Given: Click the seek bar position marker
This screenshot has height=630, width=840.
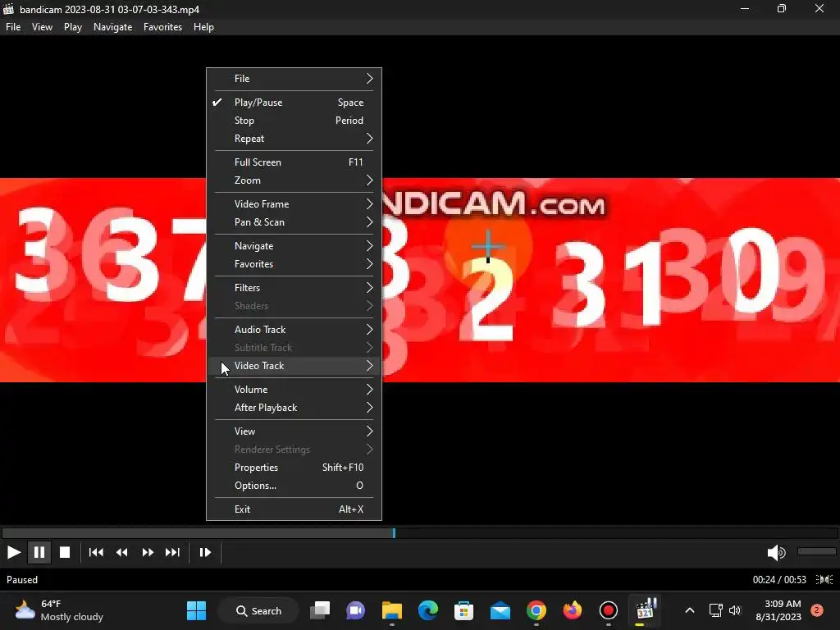Looking at the screenshot, I should click(394, 533).
